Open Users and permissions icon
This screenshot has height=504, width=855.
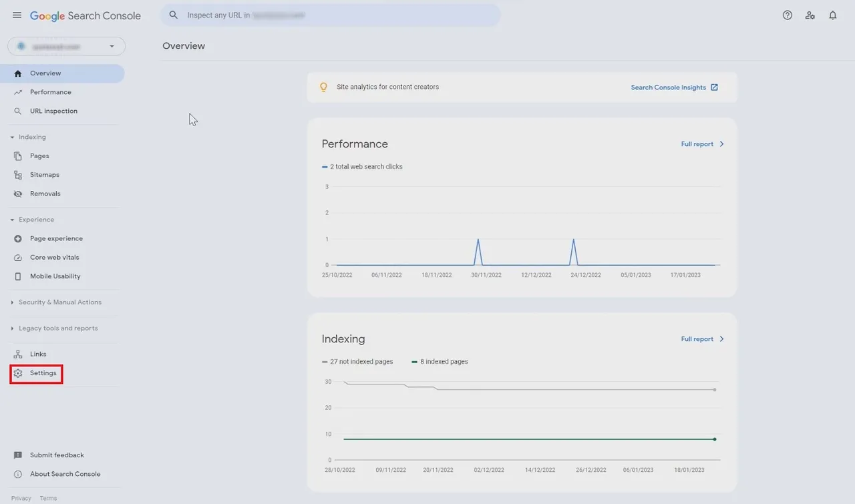pos(810,15)
